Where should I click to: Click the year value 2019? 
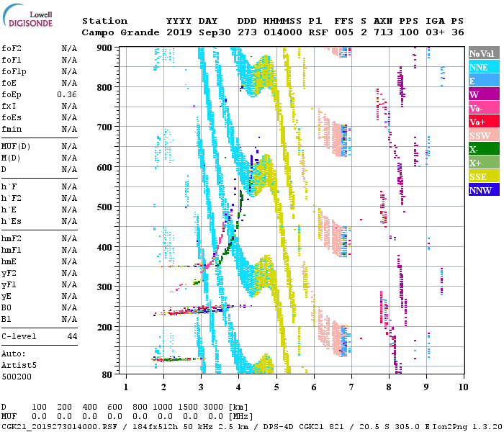[179, 32]
